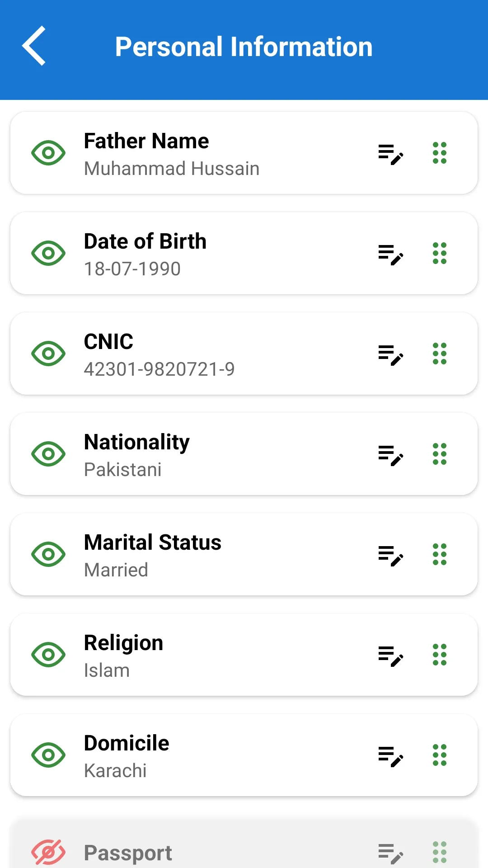The height and width of the screenshot is (868, 488).
Task: Go back from Personal Information screen
Action: point(34,46)
